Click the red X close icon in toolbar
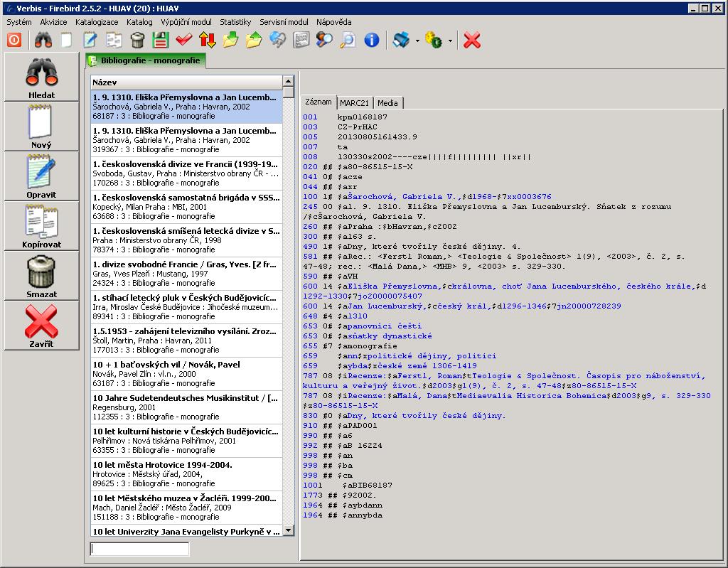The image size is (728, 568). click(472, 40)
